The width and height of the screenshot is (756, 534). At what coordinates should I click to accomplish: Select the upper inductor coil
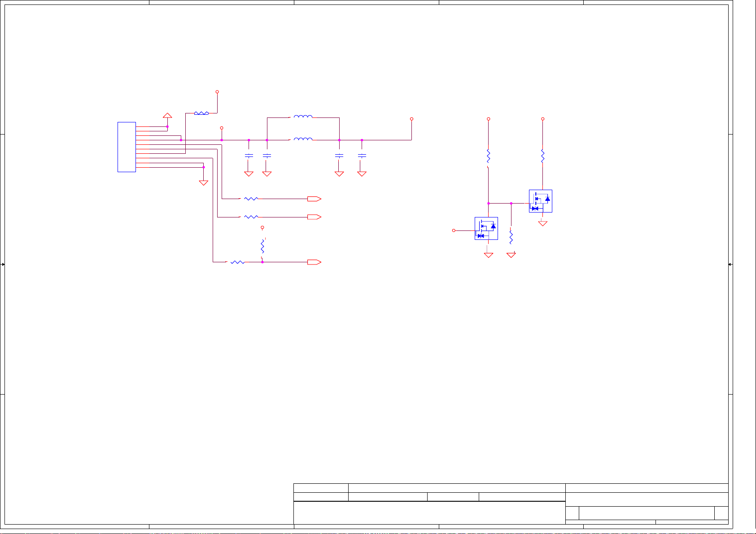coord(303,117)
